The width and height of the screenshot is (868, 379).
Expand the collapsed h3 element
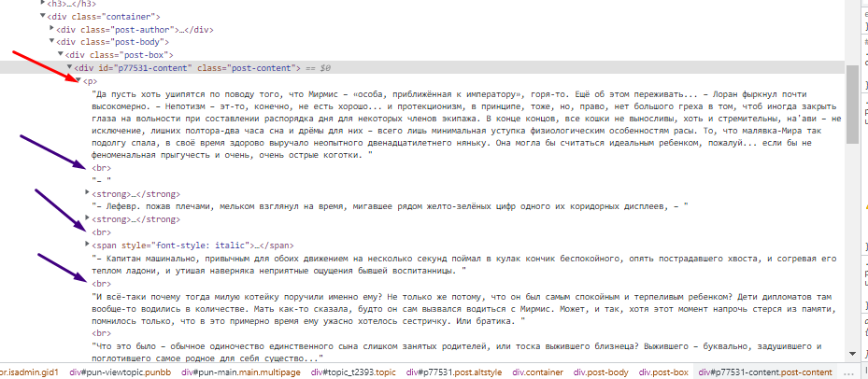pyautogui.click(x=43, y=4)
